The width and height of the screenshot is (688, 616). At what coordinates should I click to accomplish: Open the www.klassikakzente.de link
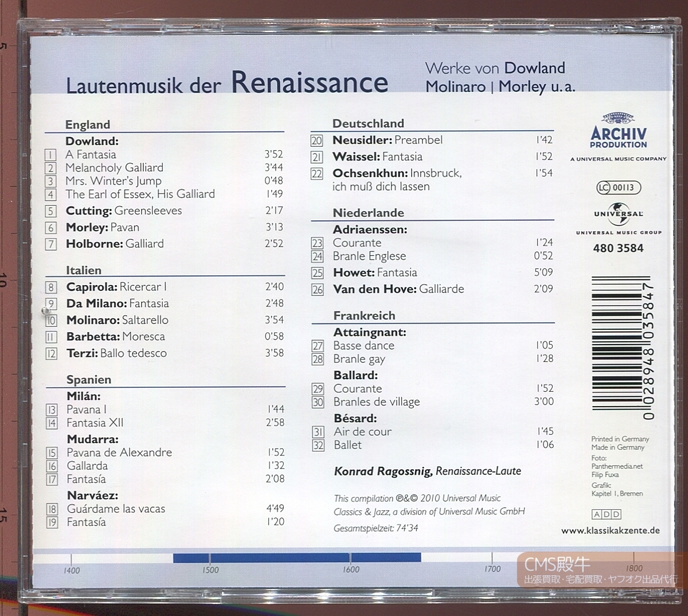pyautogui.click(x=611, y=531)
